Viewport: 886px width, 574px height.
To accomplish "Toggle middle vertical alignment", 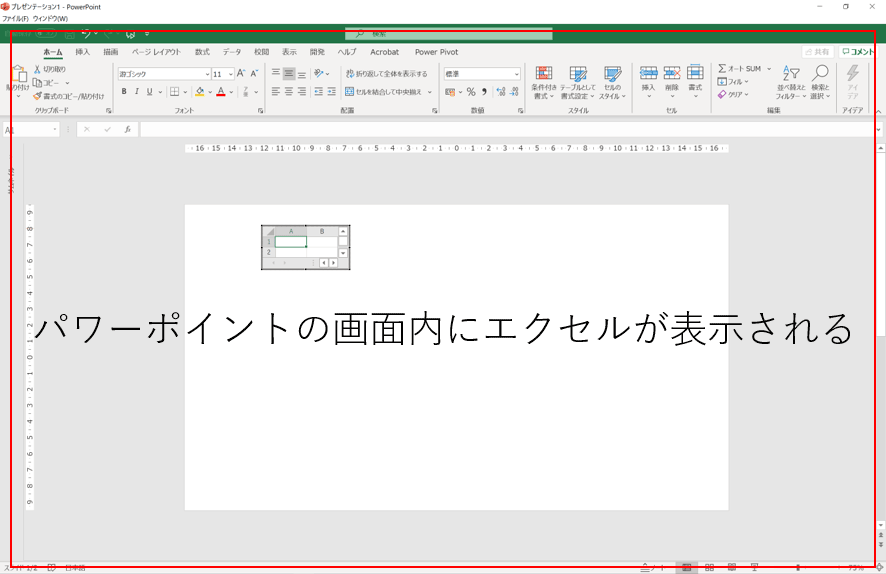I will 289,73.
